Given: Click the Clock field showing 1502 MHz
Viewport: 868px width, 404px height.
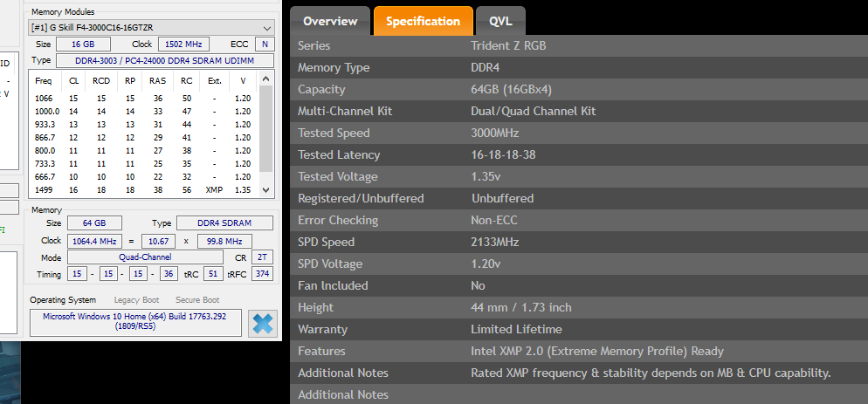Looking at the screenshot, I should click(x=183, y=45).
